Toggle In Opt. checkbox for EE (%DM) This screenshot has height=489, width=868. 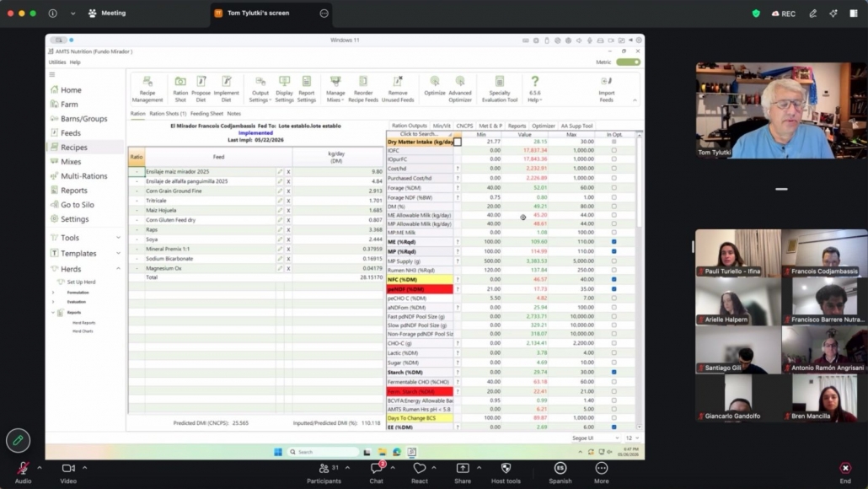[x=613, y=427]
